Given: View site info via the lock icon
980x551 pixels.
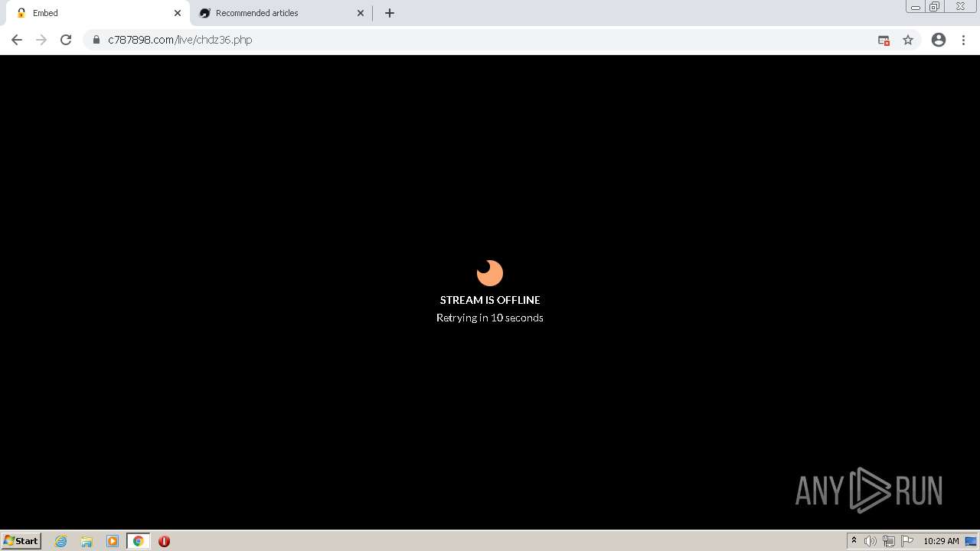Looking at the screenshot, I should (x=96, y=40).
